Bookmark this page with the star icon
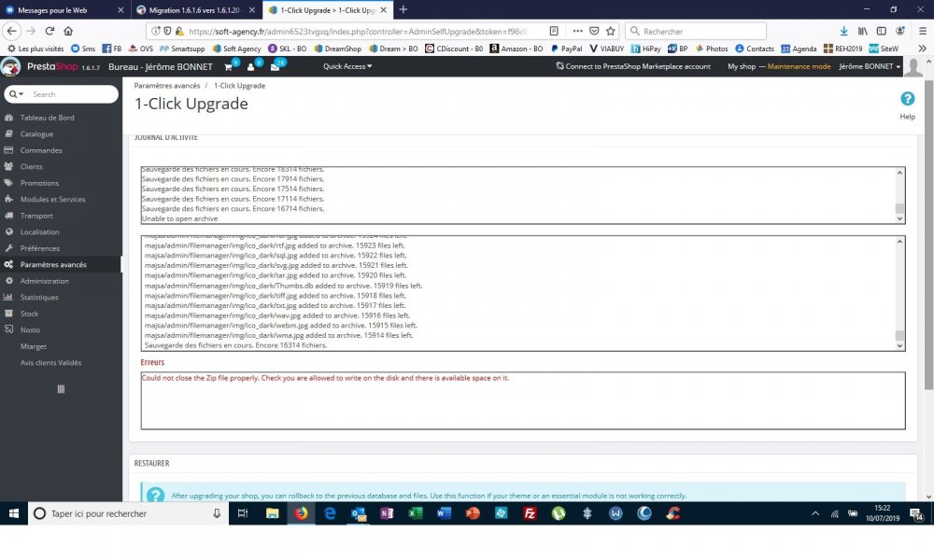This screenshot has width=934, height=560. coord(611,31)
